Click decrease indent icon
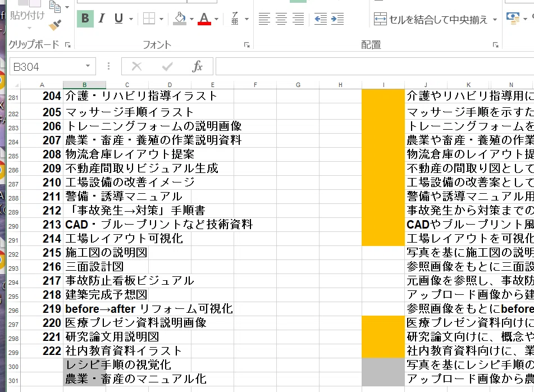The width and height of the screenshot is (534, 392). 321,19
